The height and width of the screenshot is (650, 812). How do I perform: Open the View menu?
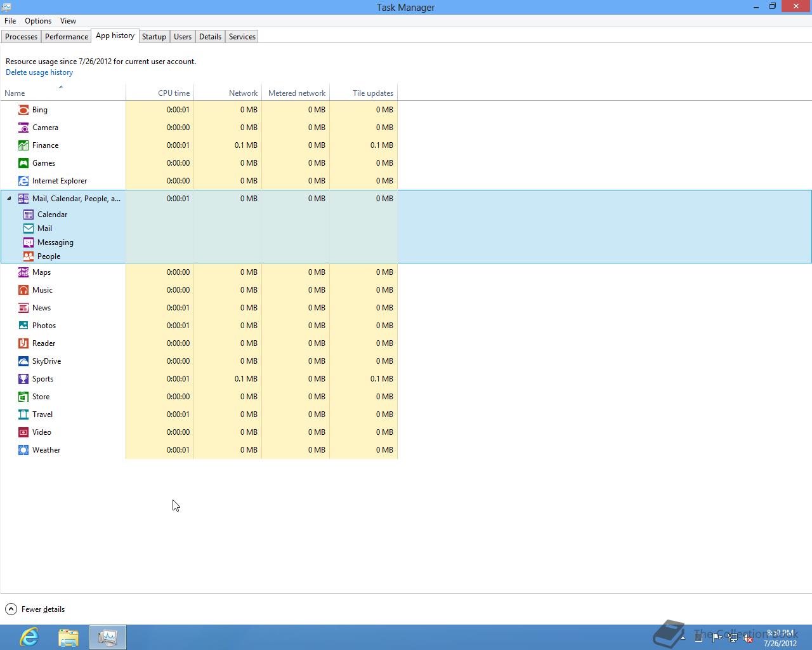(68, 21)
